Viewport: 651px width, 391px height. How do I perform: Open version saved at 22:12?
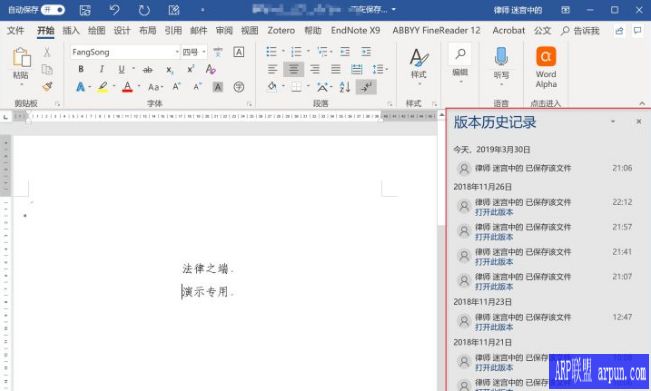point(494,212)
